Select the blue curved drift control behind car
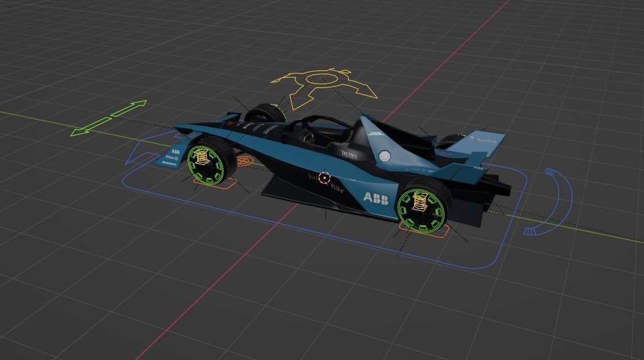This screenshot has height=360, width=644. pos(548,202)
